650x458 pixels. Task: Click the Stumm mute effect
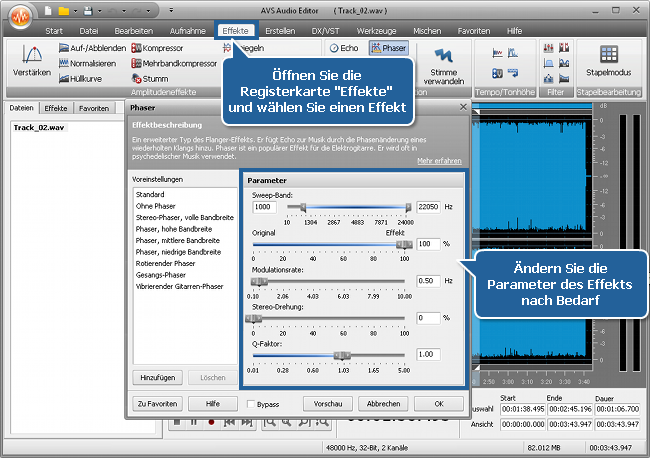pyautogui.click(x=153, y=77)
